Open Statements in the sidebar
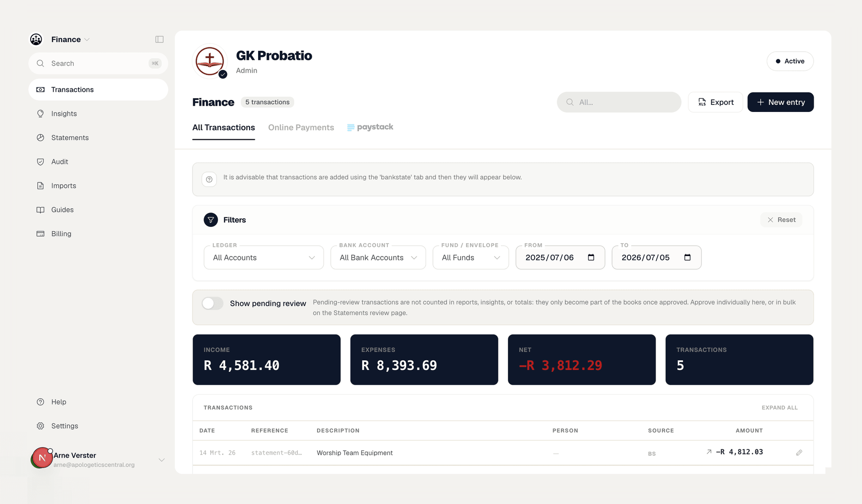This screenshot has height=504, width=862. click(x=98, y=137)
